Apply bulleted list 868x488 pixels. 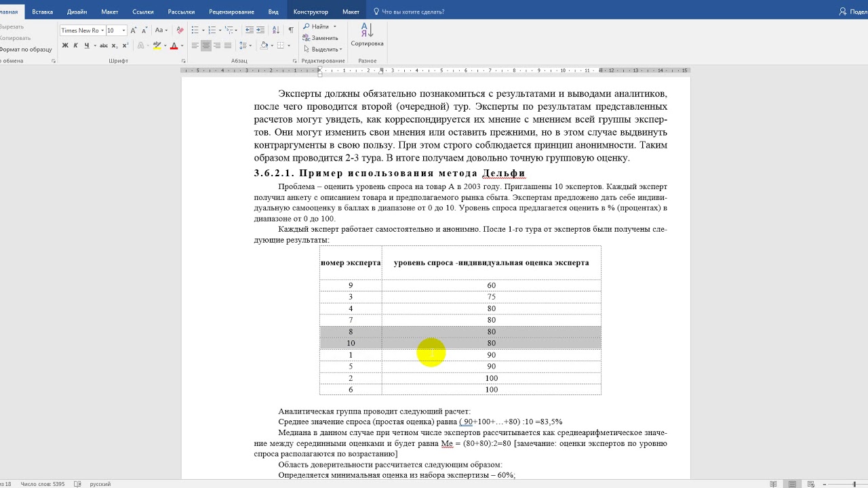[195, 30]
